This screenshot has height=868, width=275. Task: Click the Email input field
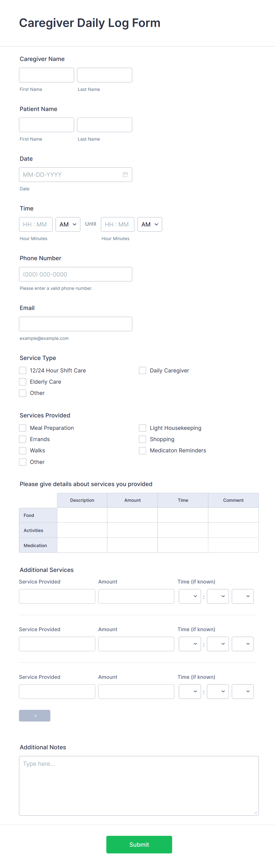pyautogui.click(x=75, y=324)
